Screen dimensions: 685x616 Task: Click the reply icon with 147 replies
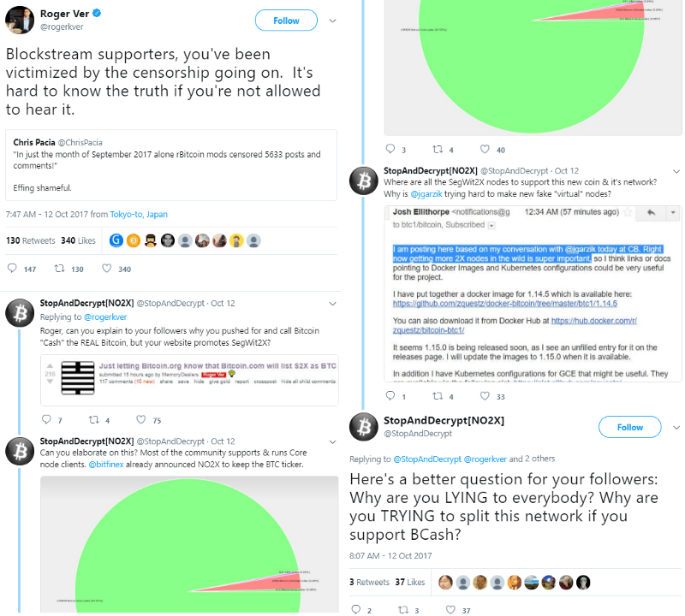point(11,269)
